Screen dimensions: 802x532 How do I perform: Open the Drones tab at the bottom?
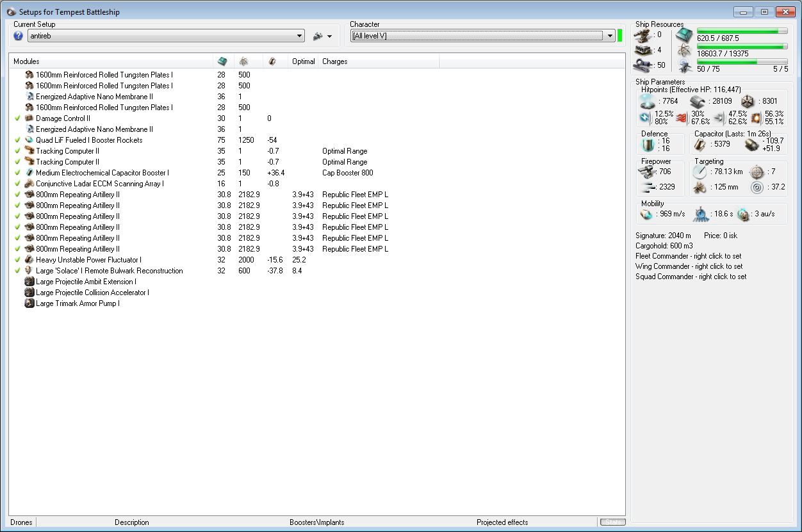click(x=21, y=522)
